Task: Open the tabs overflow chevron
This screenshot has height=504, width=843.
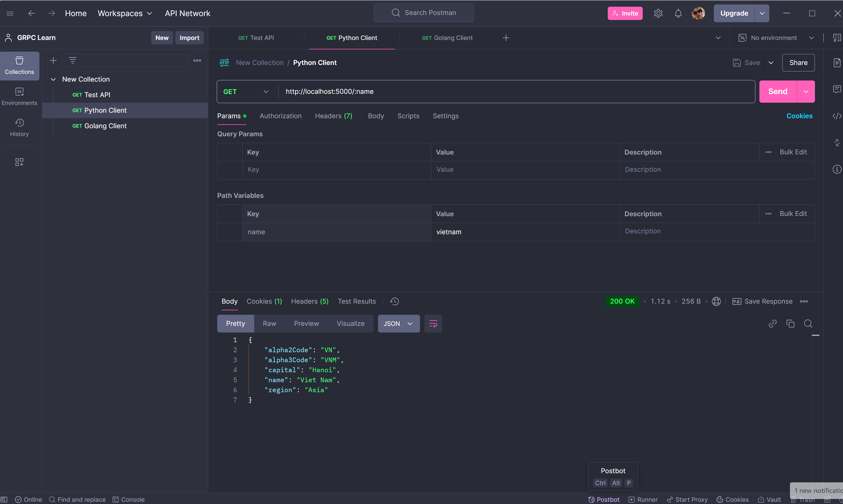Action: pyautogui.click(x=718, y=38)
